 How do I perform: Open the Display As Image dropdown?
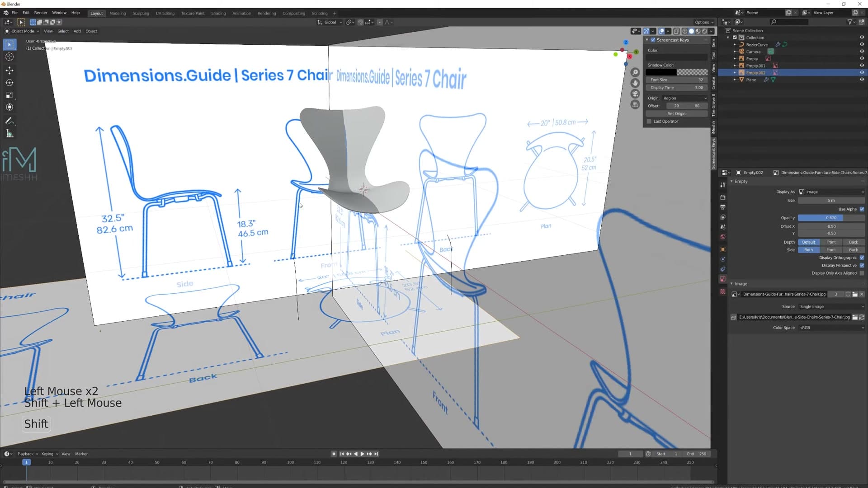(831, 192)
